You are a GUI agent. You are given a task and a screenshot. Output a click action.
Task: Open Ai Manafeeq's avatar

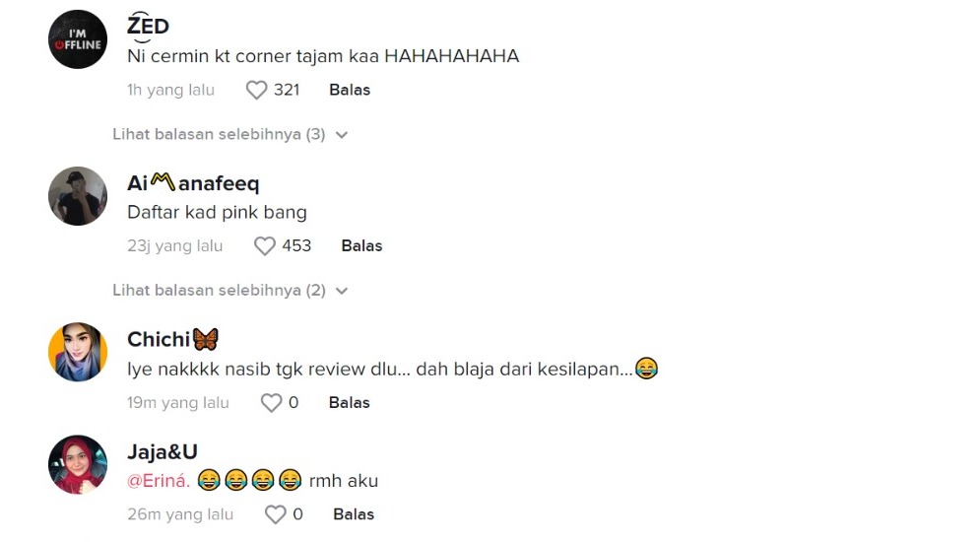pyautogui.click(x=78, y=196)
